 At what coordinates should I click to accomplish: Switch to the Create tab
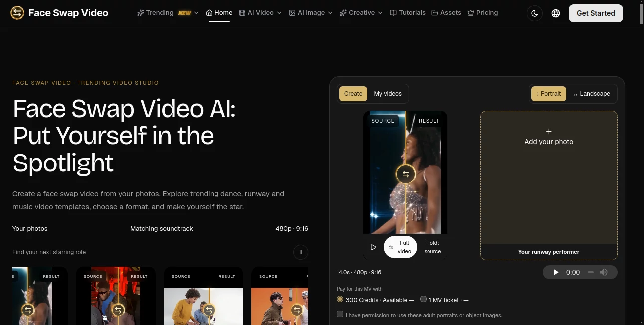(353, 94)
